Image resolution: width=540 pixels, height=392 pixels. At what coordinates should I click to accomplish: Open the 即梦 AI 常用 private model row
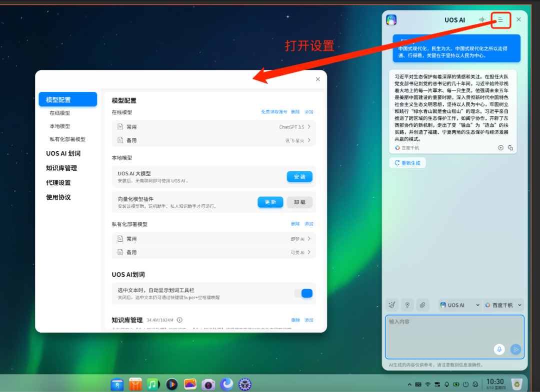pos(214,238)
